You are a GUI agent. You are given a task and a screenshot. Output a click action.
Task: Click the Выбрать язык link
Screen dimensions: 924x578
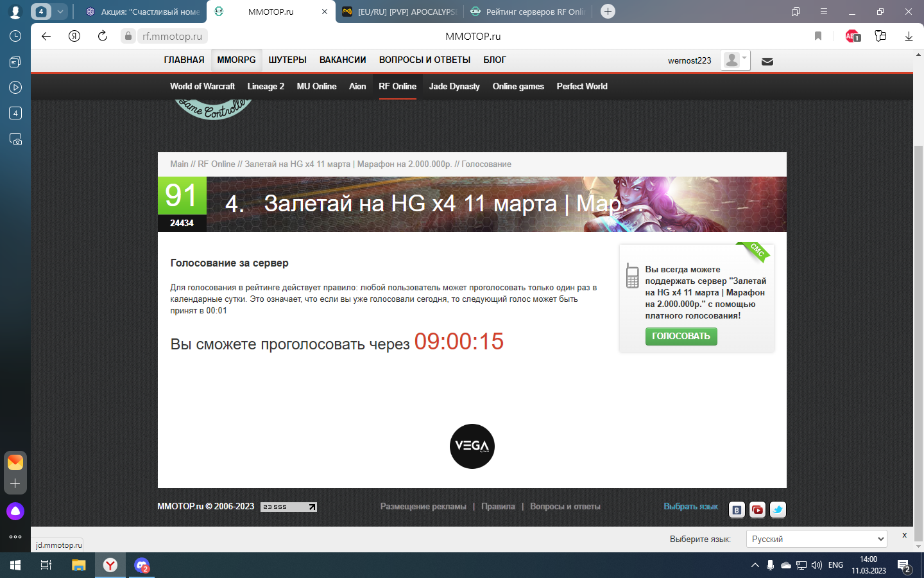coord(690,507)
